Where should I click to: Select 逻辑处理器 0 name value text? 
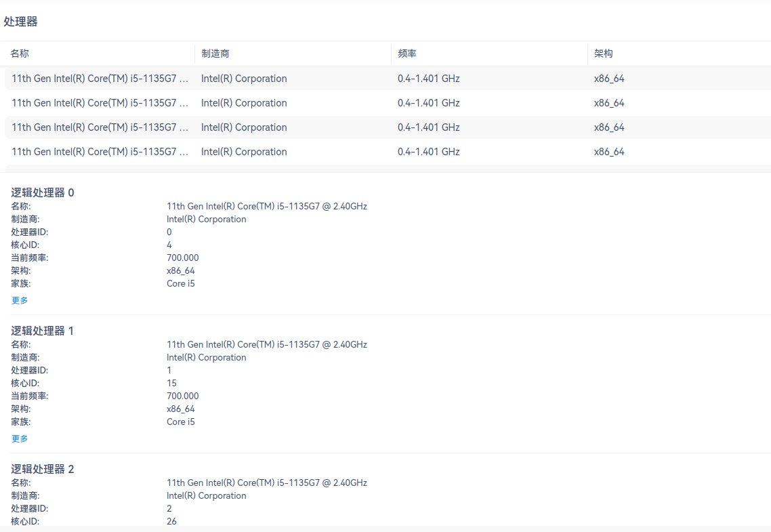pyautogui.click(x=267, y=207)
